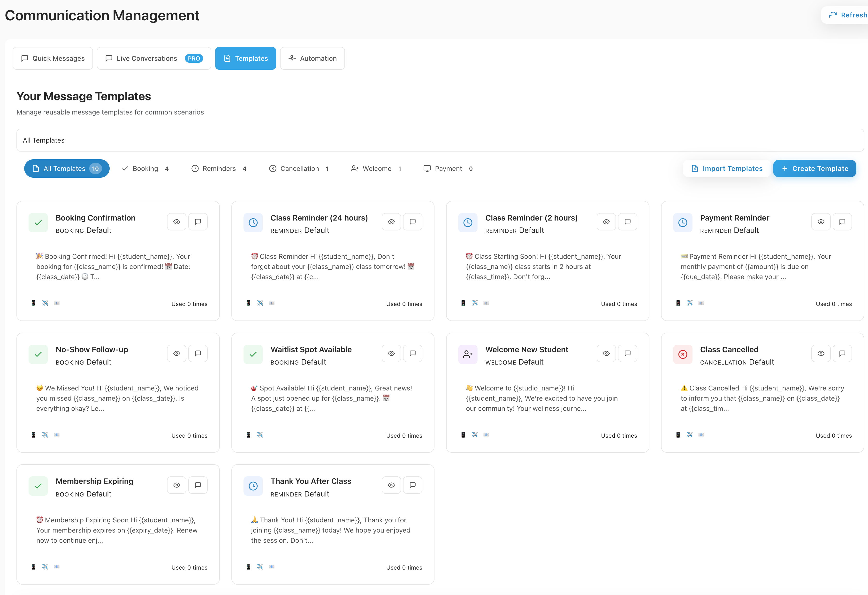Preview the Class Cancelled template
Image resolution: width=868 pixels, height=595 pixels.
(x=821, y=353)
